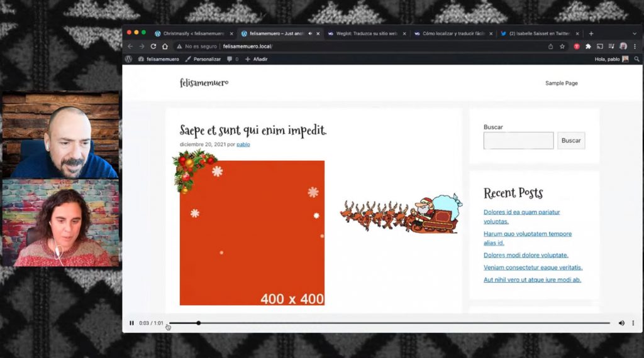Reload the page in the browser

pos(153,46)
